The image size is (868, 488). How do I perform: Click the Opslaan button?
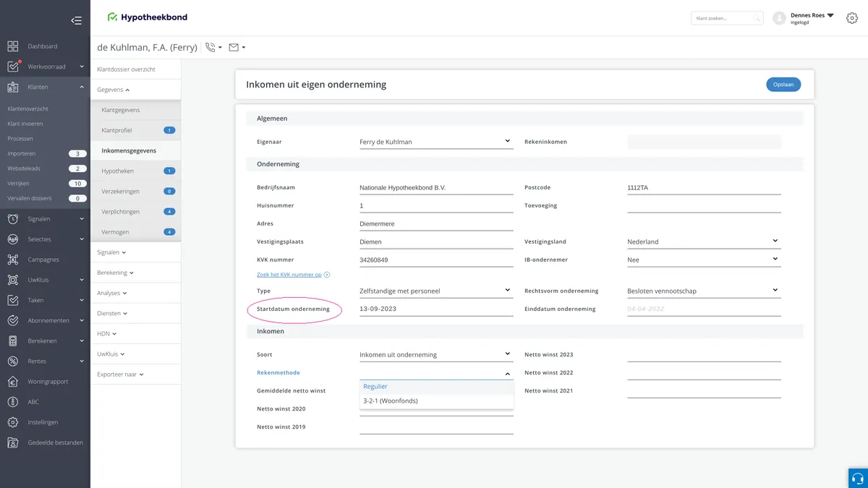pos(783,85)
